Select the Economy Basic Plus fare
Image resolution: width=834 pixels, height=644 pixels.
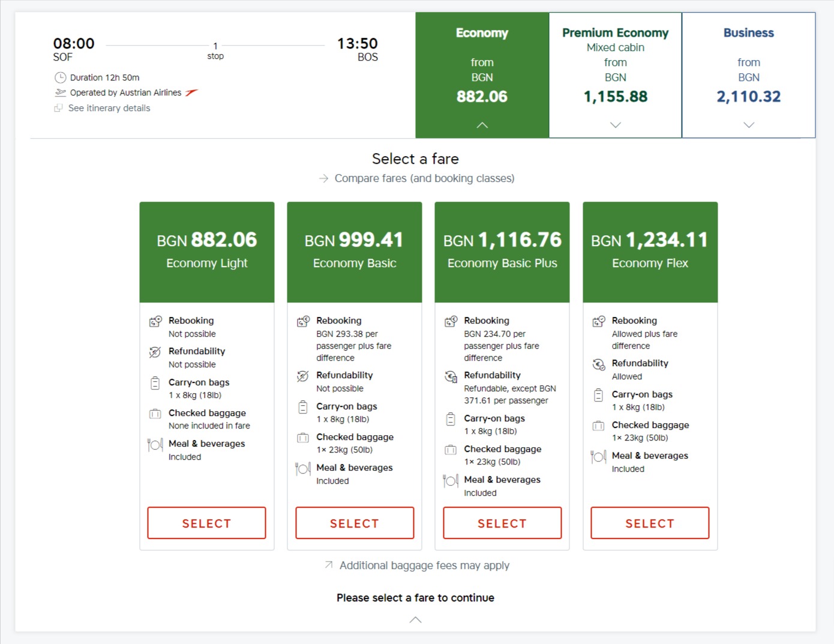click(502, 523)
